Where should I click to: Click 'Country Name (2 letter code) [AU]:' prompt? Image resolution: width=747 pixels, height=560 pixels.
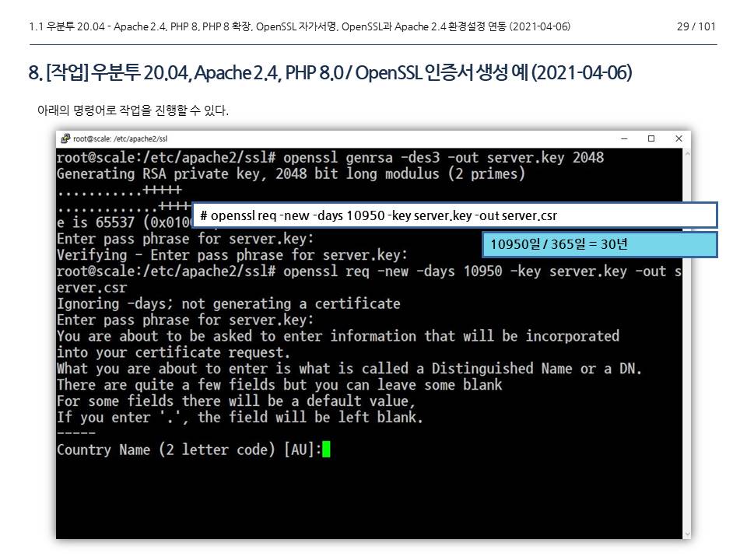coord(189,449)
